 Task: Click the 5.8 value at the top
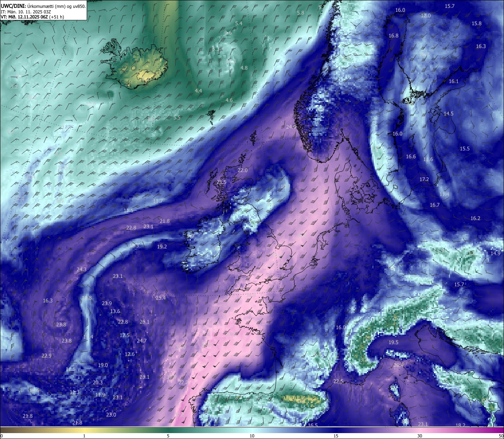pyautogui.click(x=300, y=13)
